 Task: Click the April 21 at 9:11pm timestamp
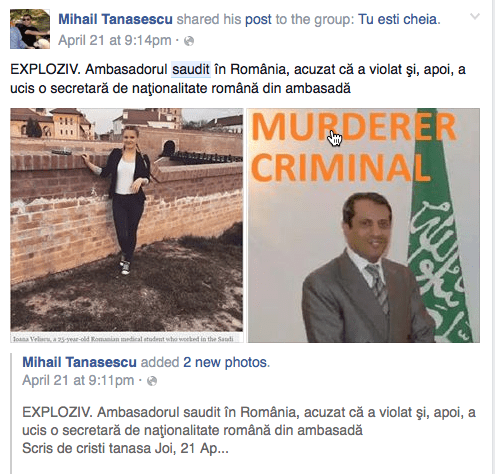[x=78, y=380]
